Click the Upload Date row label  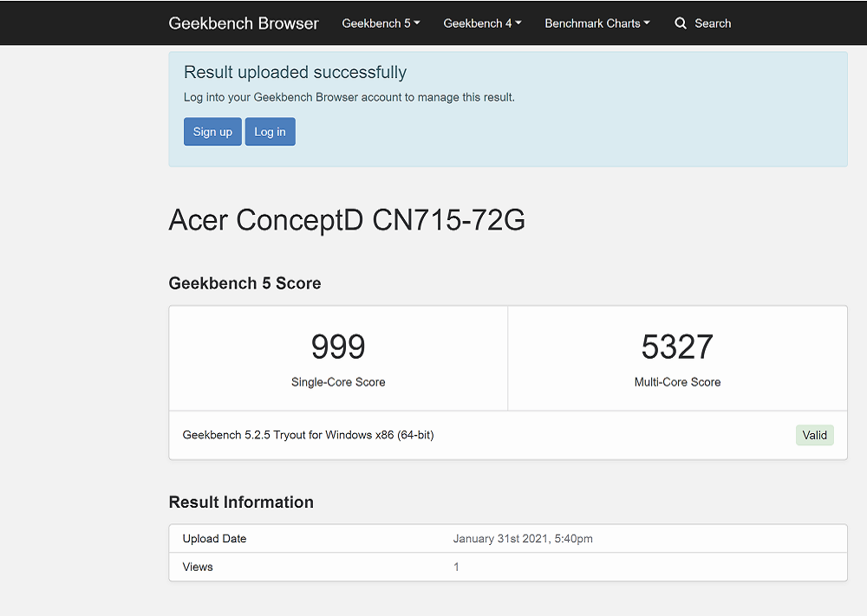click(214, 539)
